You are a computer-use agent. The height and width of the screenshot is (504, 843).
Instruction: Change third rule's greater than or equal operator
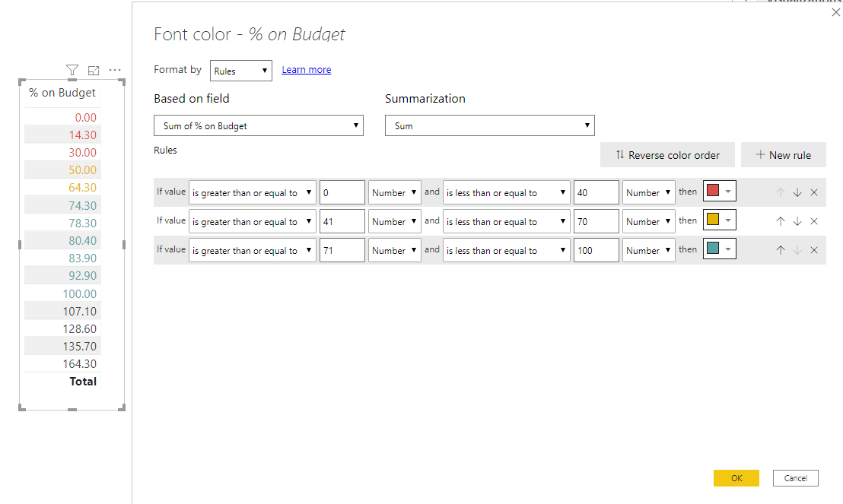(x=252, y=250)
